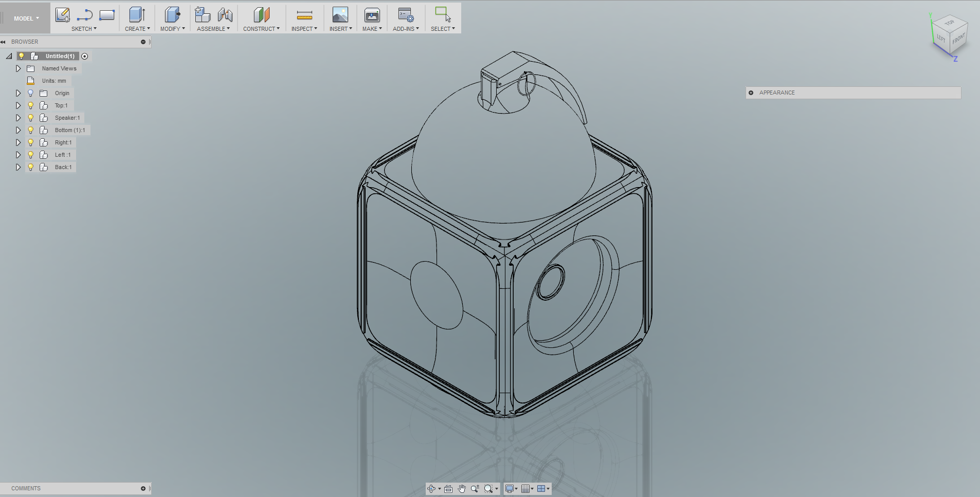Activate Untitled(1) component radio button
The width and height of the screenshot is (980, 497).
pos(85,56)
